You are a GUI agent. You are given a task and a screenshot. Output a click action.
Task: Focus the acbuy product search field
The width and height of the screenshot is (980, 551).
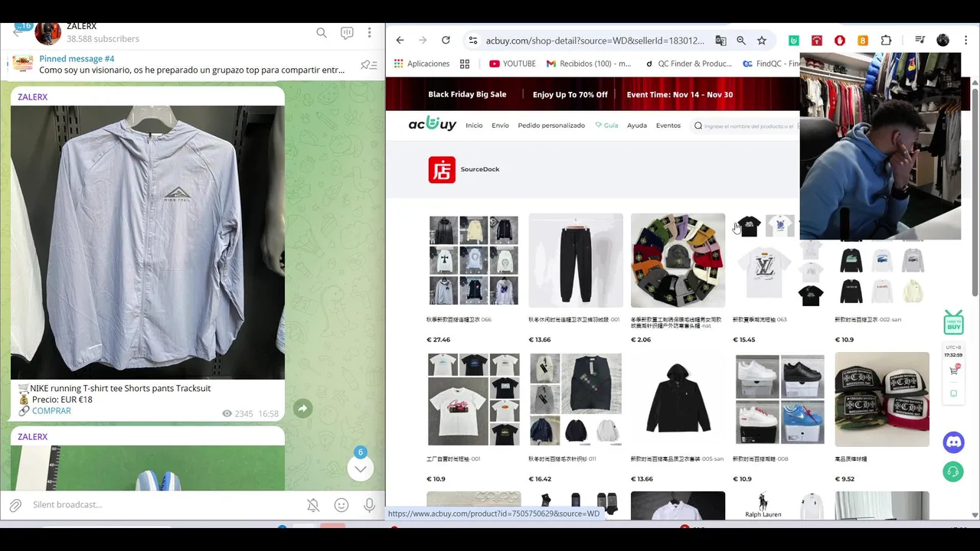746,126
